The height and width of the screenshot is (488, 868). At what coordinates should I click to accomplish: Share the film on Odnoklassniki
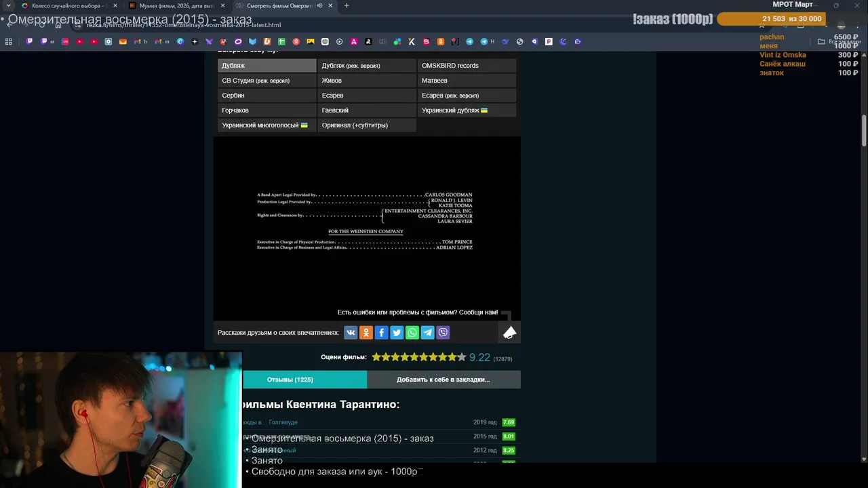tap(366, 332)
